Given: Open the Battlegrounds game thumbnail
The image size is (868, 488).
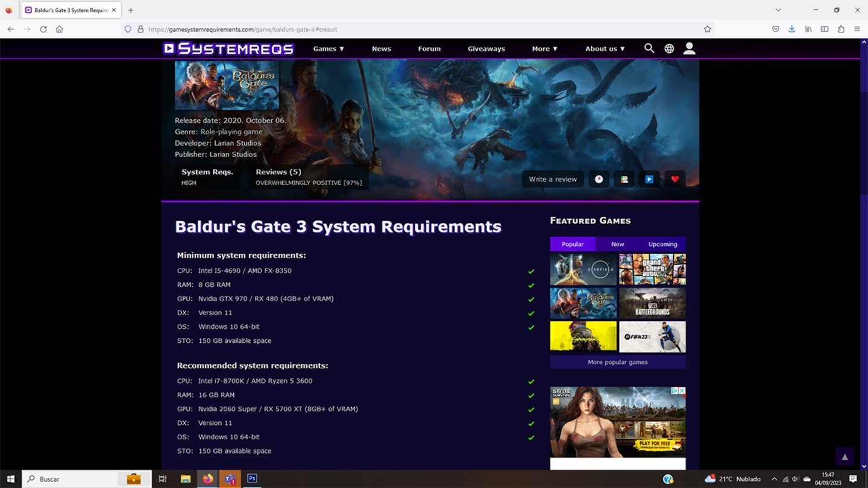Looking at the screenshot, I should point(652,302).
